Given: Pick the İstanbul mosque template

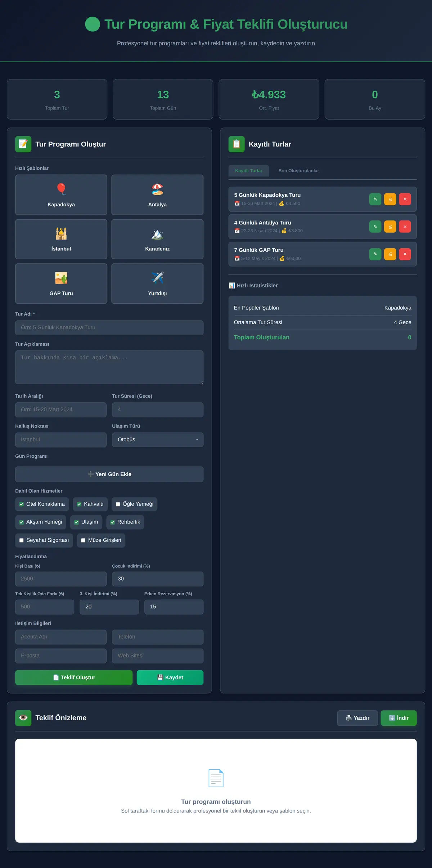Looking at the screenshot, I should coord(61,239).
